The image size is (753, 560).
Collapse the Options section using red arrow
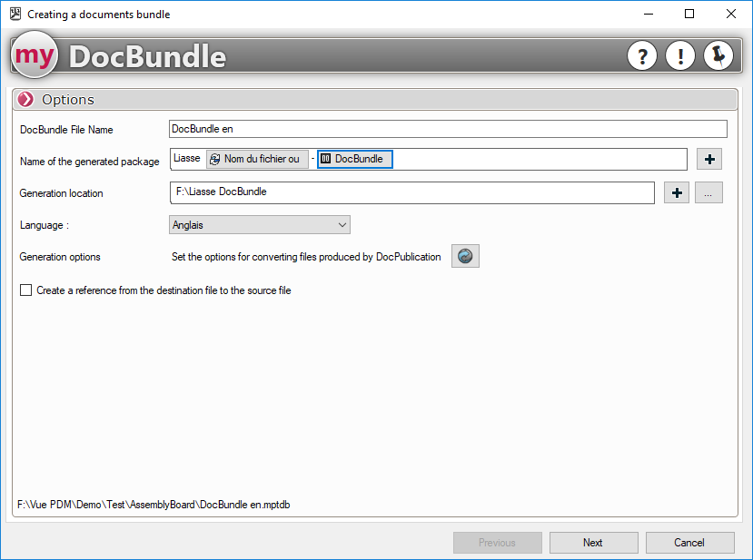(x=25, y=100)
